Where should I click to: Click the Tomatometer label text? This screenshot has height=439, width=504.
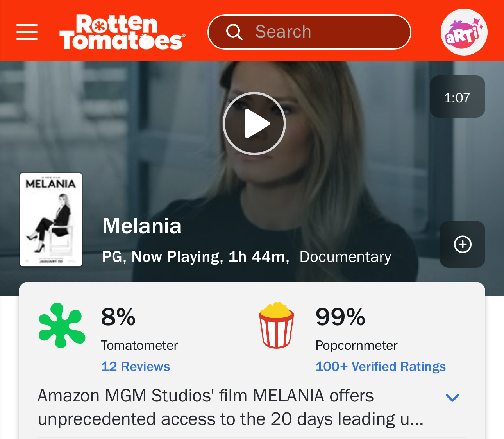tap(139, 346)
